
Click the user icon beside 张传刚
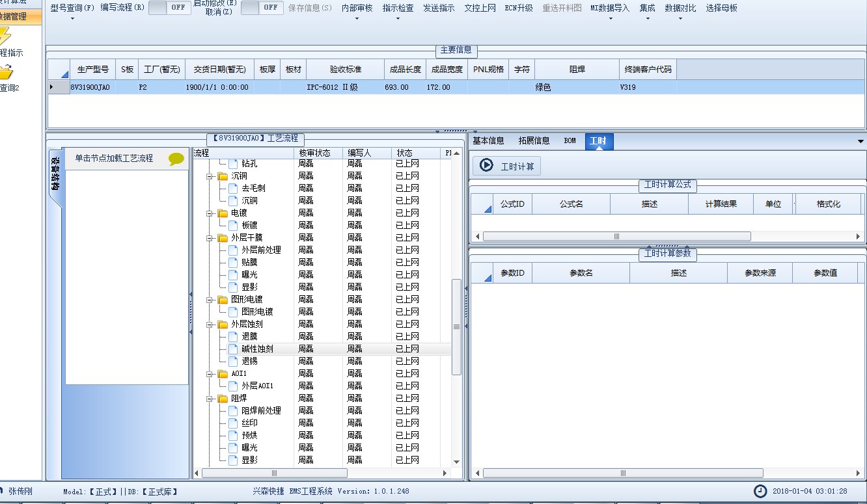[2, 491]
